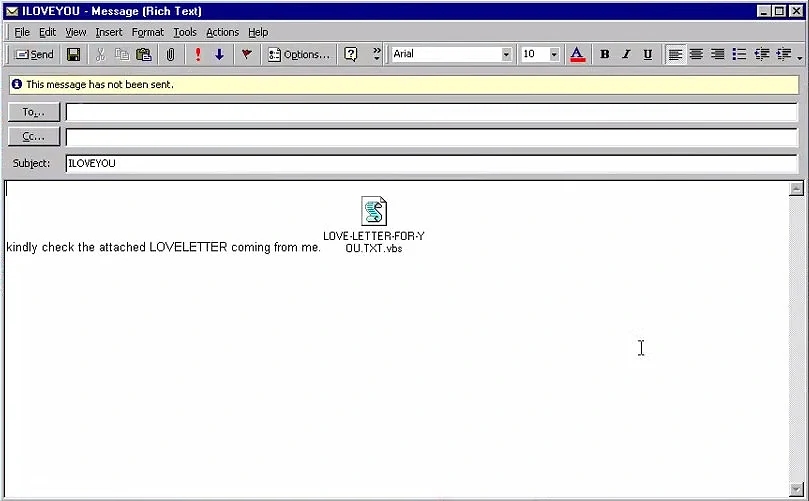Click the red flag follow-up icon
Image resolution: width=809 pixels, height=501 pixels.
246,55
